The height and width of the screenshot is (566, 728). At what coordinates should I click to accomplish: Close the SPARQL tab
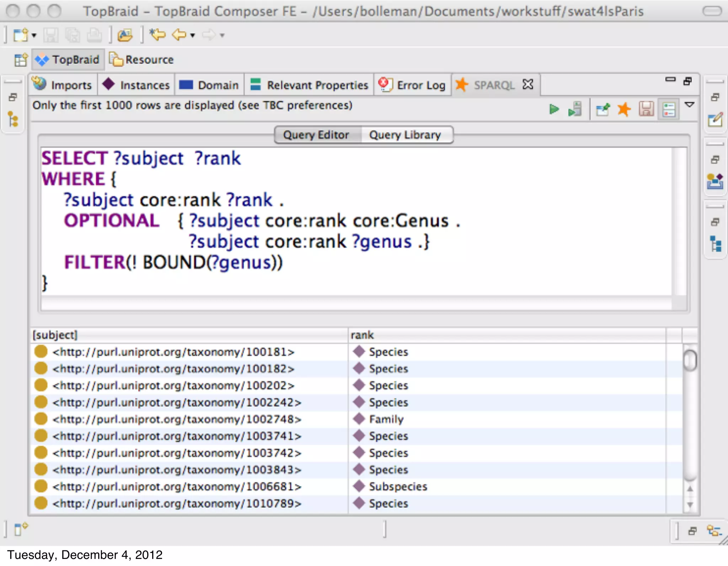528,85
